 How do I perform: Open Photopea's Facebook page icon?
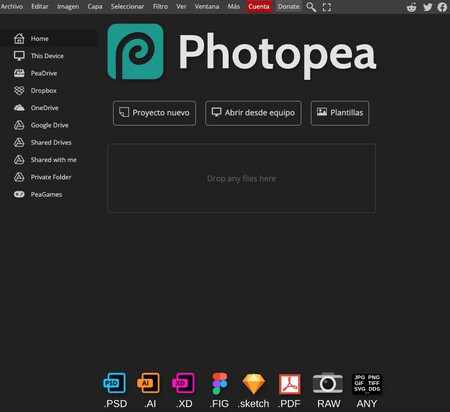point(442,7)
